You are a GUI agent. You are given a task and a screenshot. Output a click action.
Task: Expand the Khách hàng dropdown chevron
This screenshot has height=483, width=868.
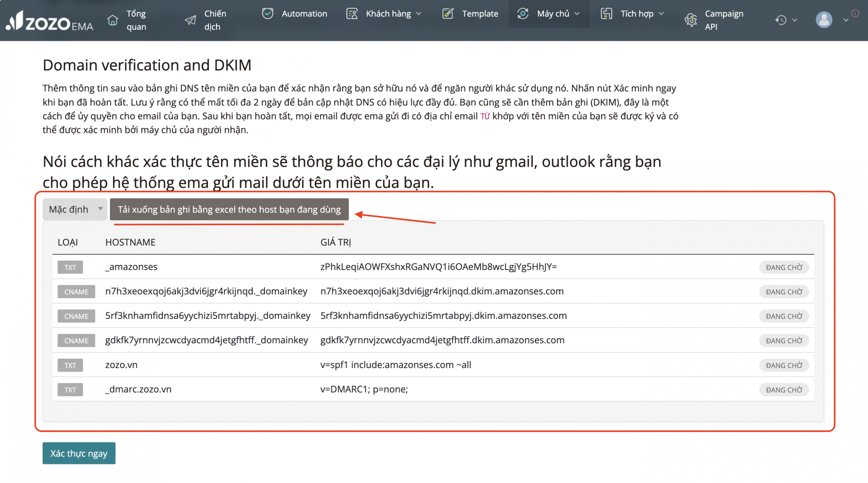coord(419,14)
